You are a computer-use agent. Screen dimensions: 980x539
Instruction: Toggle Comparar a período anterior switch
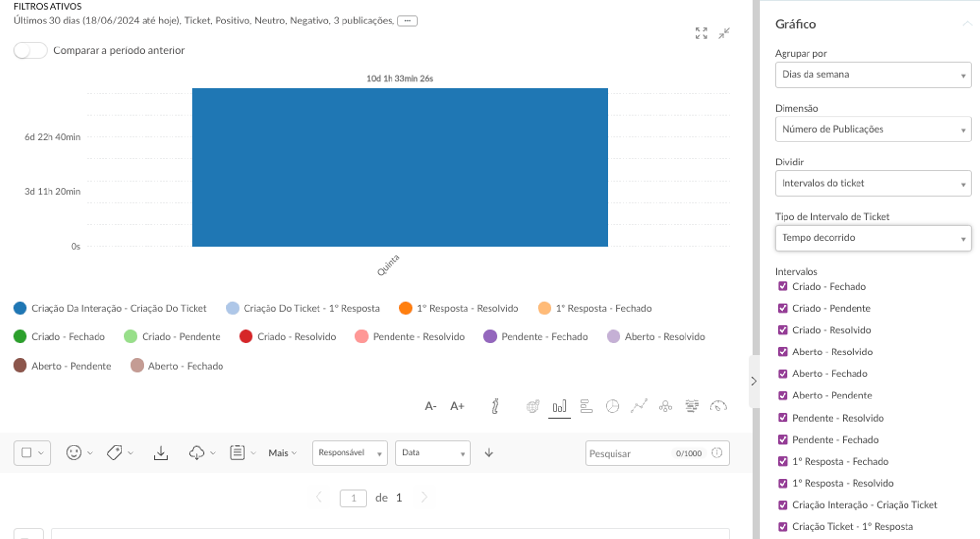coord(30,50)
